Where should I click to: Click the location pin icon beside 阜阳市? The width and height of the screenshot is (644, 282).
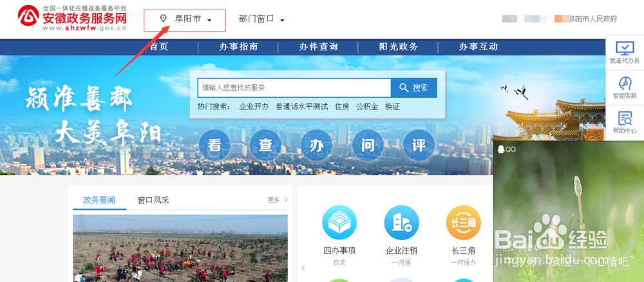point(164,19)
